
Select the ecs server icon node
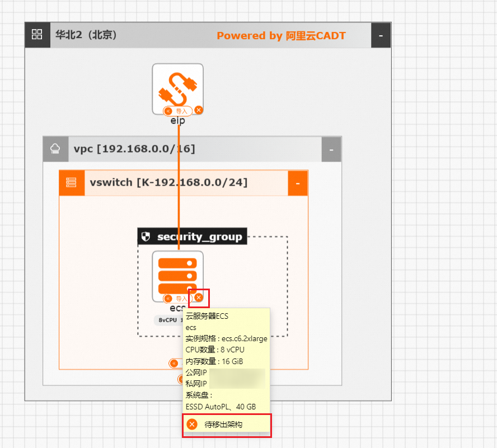(177, 275)
